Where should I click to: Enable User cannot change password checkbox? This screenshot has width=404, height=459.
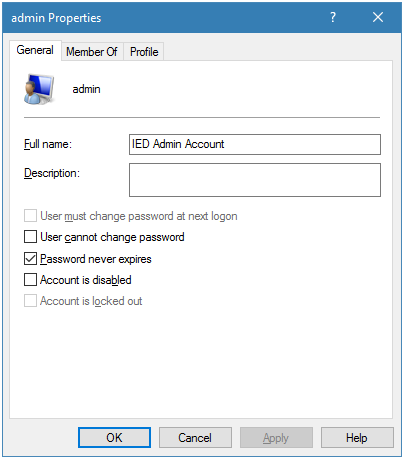pyautogui.click(x=30, y=237)
